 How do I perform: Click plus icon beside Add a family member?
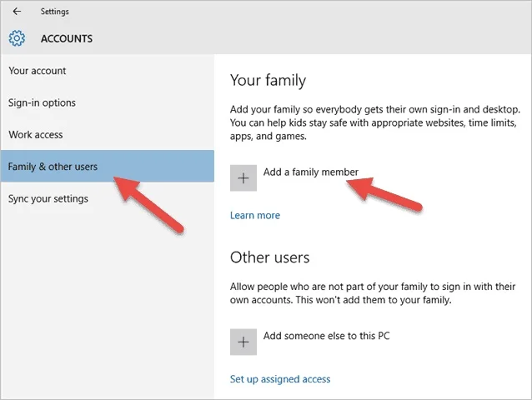pos(243,177)
